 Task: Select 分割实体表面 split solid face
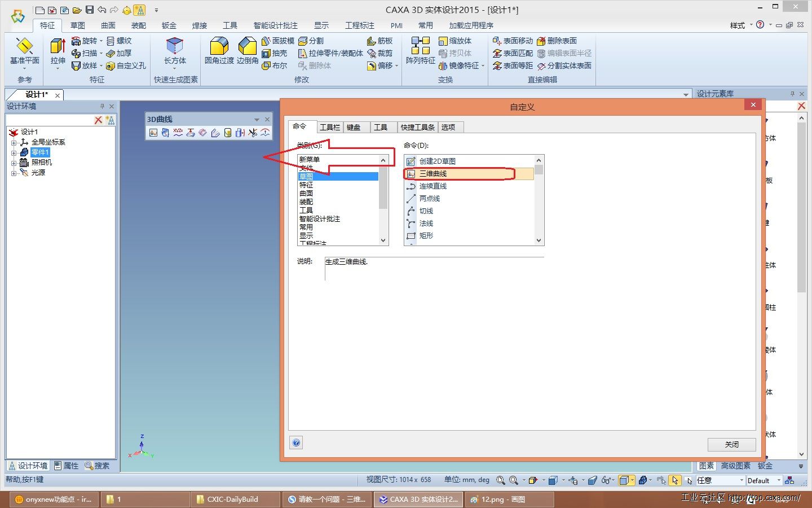564,65
